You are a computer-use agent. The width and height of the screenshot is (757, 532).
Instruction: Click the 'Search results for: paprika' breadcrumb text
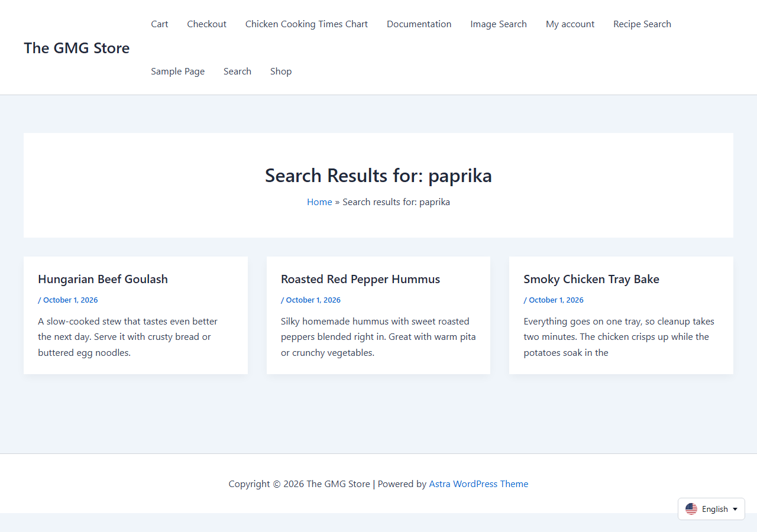(x=396, y=202)
